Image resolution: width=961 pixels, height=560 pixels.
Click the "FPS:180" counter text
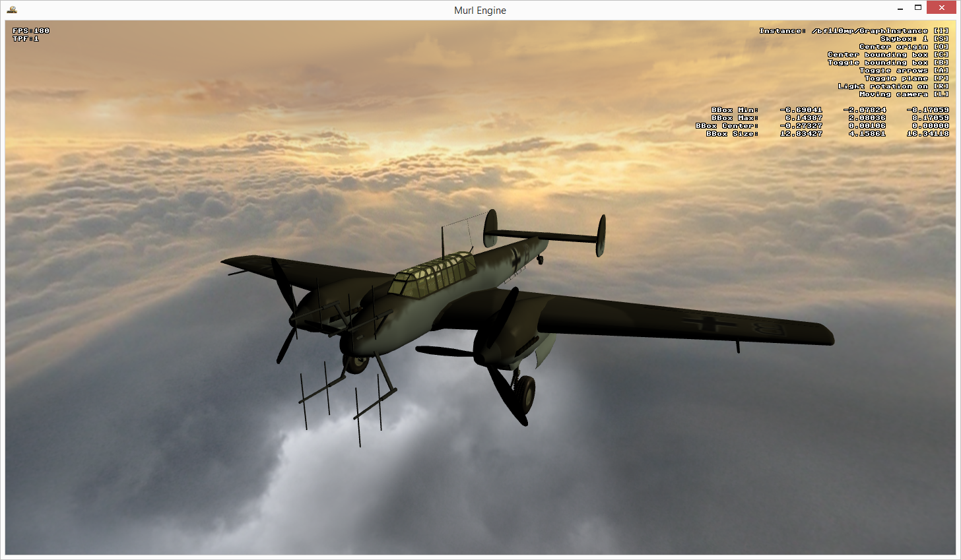(31, 30)
